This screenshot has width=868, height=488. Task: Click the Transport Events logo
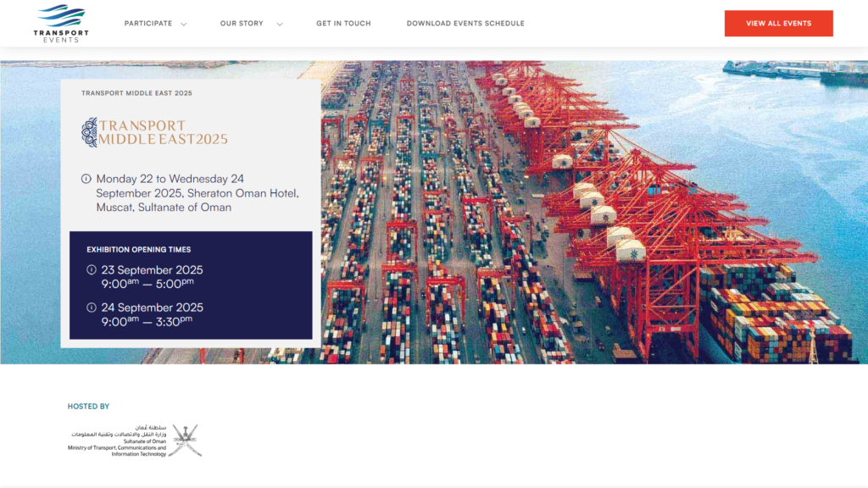click(61, 23)
